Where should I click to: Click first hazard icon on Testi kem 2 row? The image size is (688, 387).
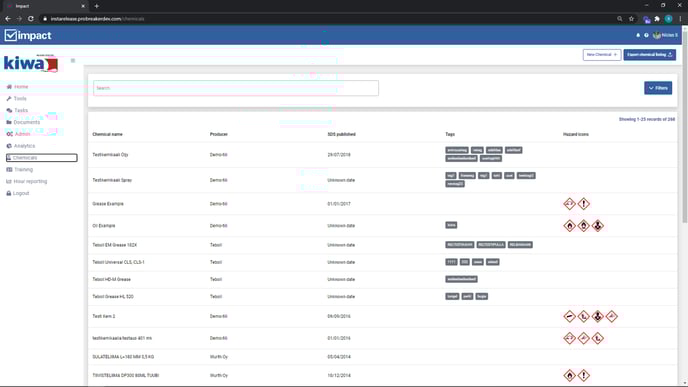click(570, 316)
